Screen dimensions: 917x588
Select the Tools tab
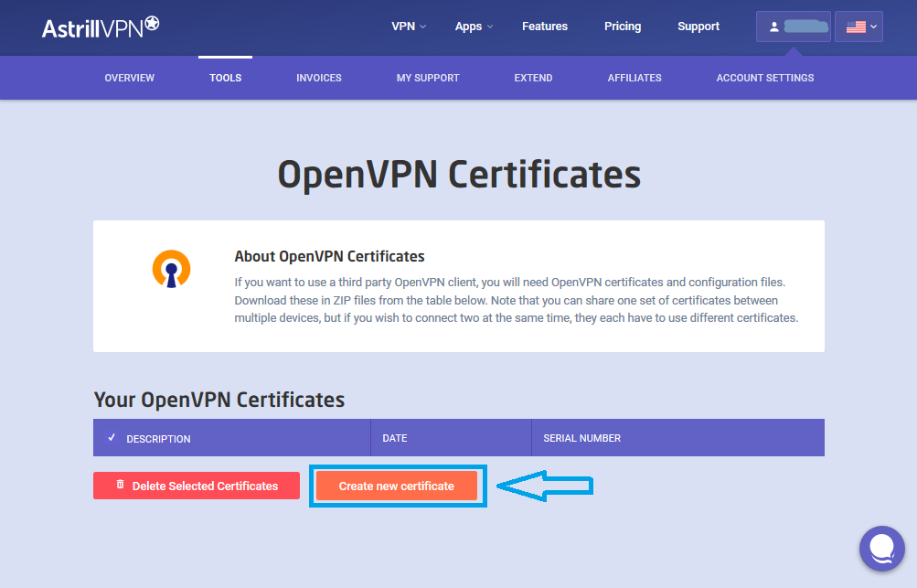pyautogui.click(x=225, y=78)
